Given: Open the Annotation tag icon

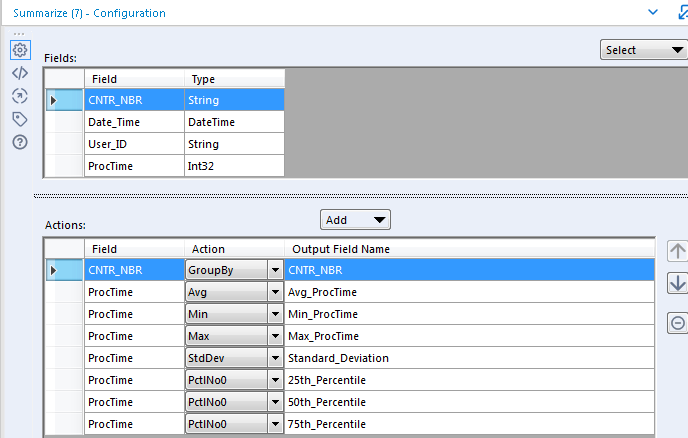Looking at the screenshot, I should click(x=20, y=119).
